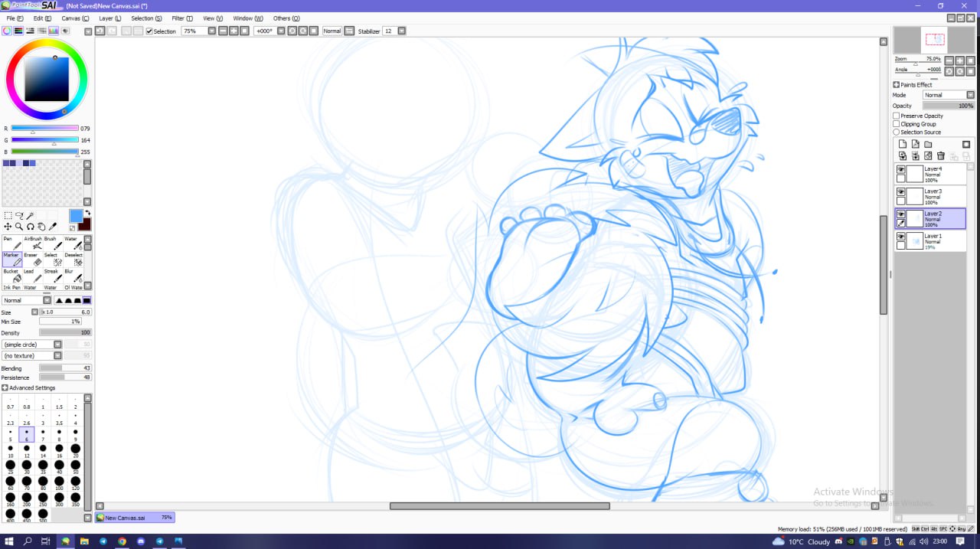Hide Layer4 using its eye icon
The width and height of the screenshot is (980, 549).
(x=901, y=170)
